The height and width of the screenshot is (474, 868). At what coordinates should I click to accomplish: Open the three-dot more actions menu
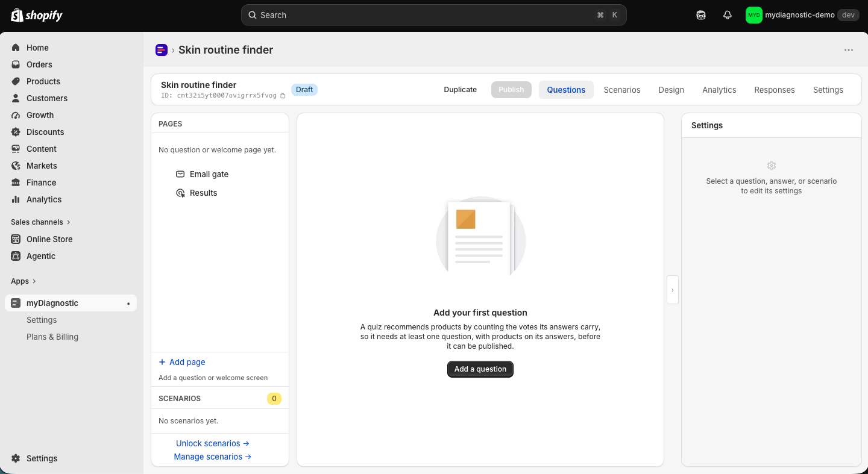(x=849, y=50)
